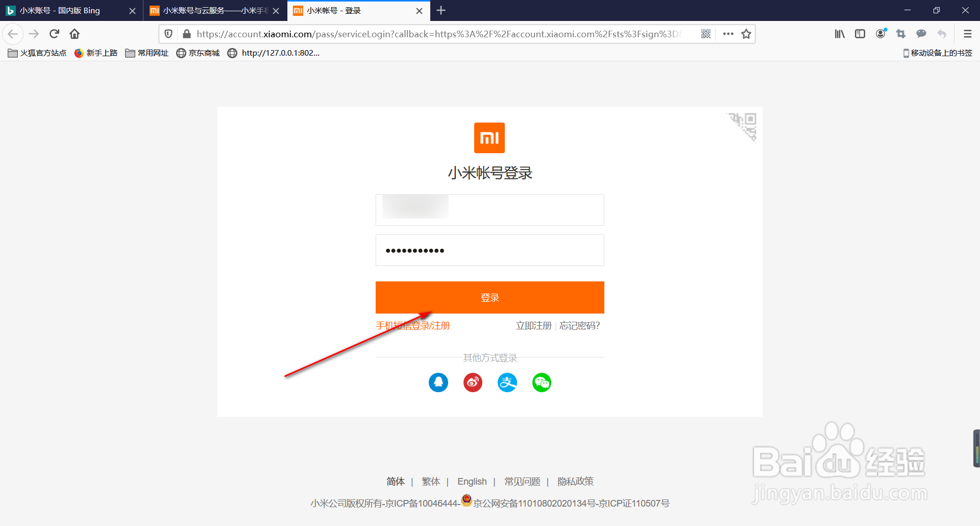Open a new browser tab
This screenshot has width=980, height=526.
(x=442, y=10)
